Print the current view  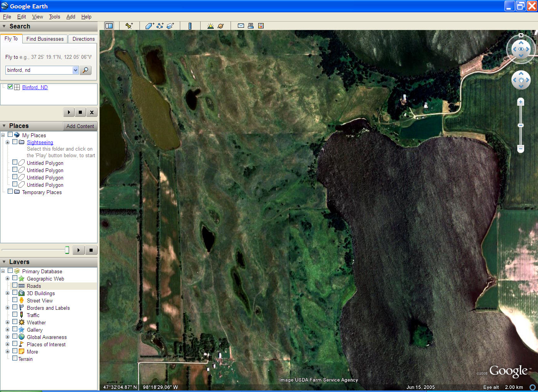pyautogui.click(x=251, y=26)
